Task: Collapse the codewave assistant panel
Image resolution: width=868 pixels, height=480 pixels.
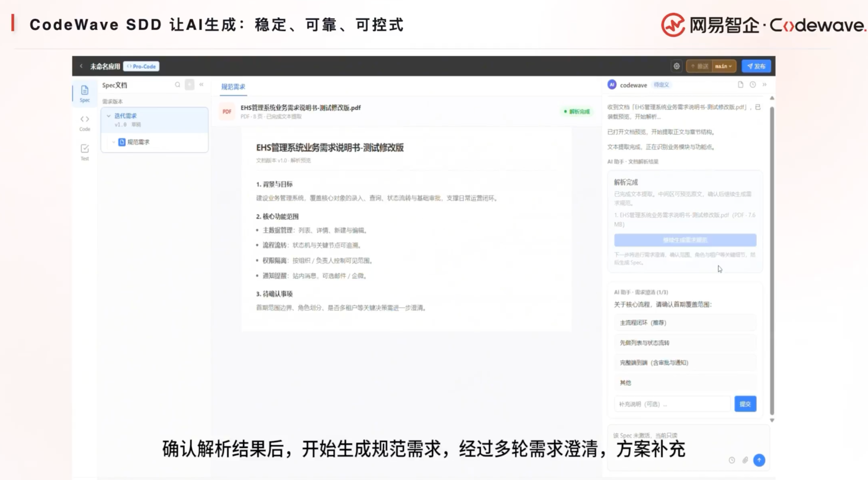Action: coord(764,85)
